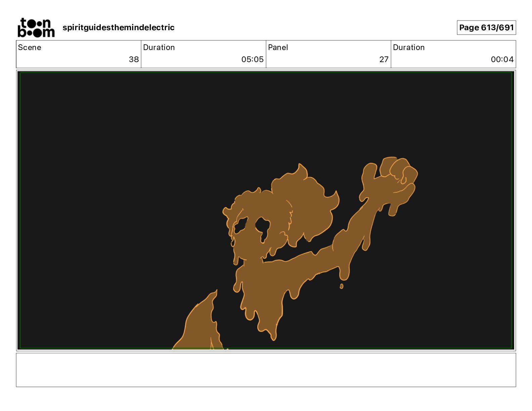Screen dimensions: 532x411
Task: Select the panel duration 00:04
Action: tap(502, 59)
